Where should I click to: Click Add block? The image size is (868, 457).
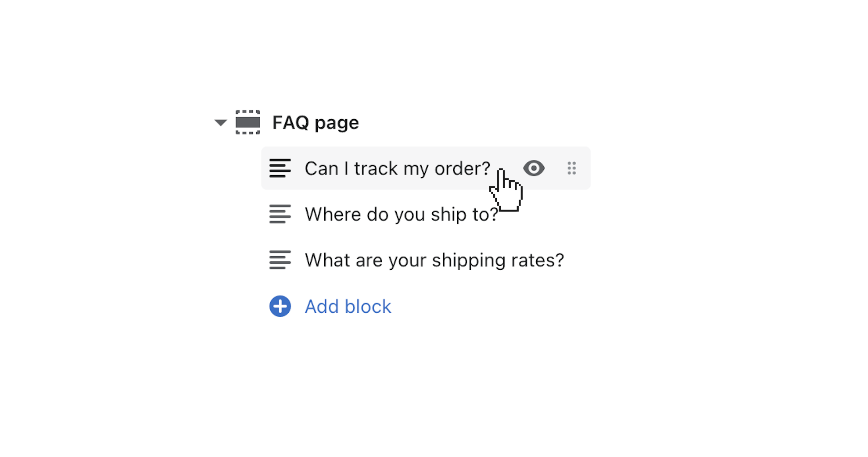(347, 306)
